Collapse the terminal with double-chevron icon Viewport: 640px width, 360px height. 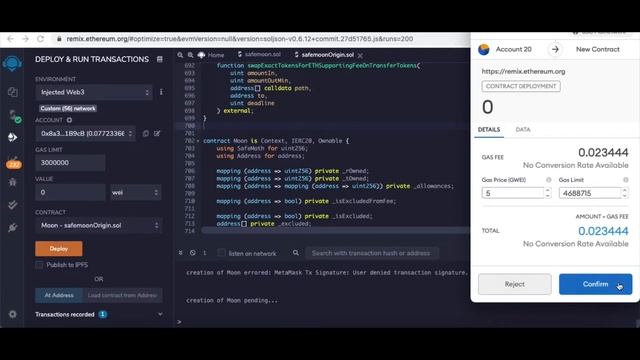pos(180,253)
